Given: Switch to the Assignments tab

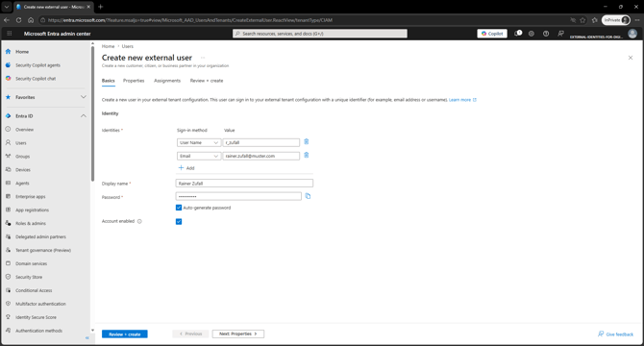Looking at the screenshot, I should (167, 81).
